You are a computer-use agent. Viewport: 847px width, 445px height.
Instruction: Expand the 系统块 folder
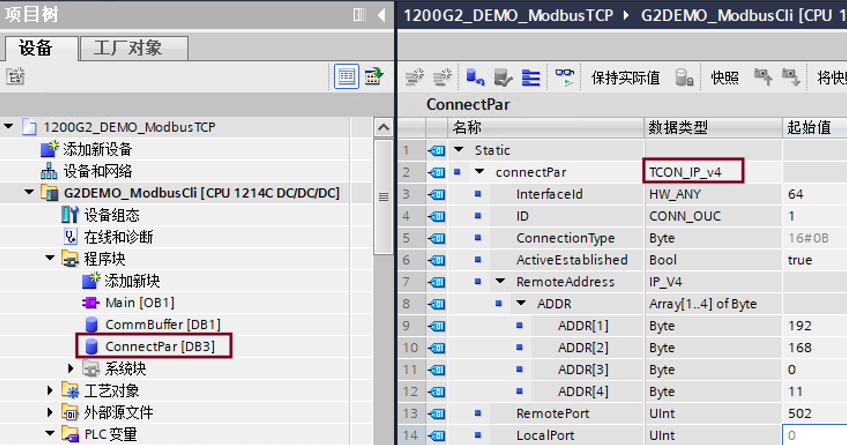pyautogui.click(x=71, y=368)
